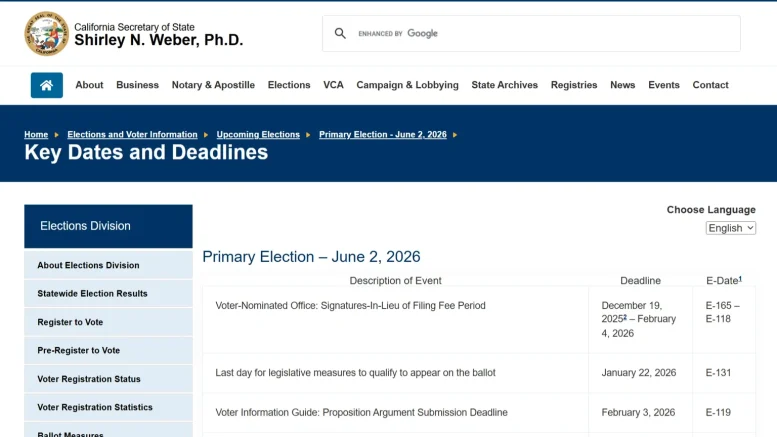Click the search magnifier icon

(x=340, y=33)
